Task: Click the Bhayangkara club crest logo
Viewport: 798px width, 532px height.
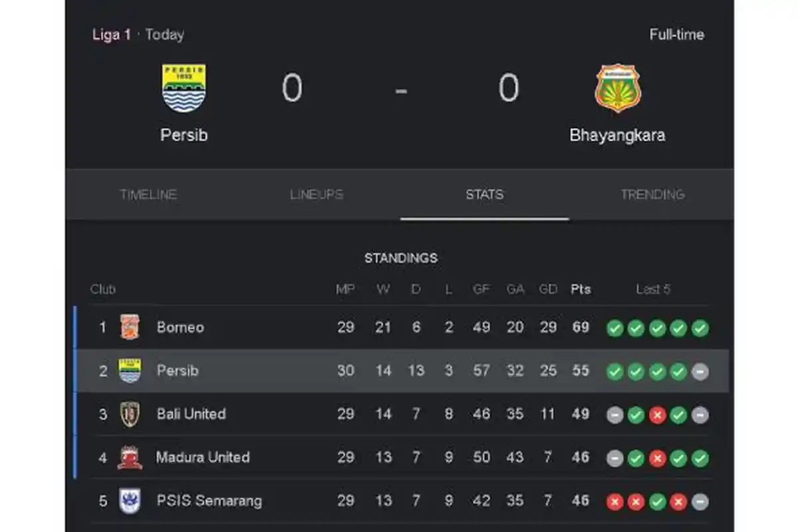Action: (617, 88)
